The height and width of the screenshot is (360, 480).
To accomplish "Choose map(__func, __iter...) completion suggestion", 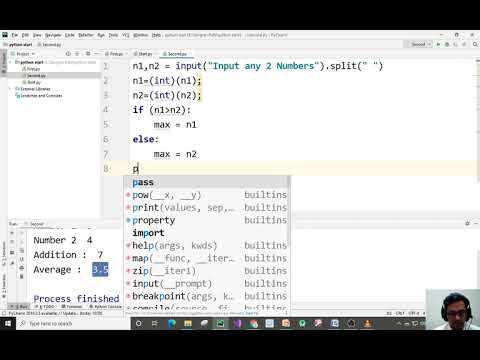I will [206, 258].
